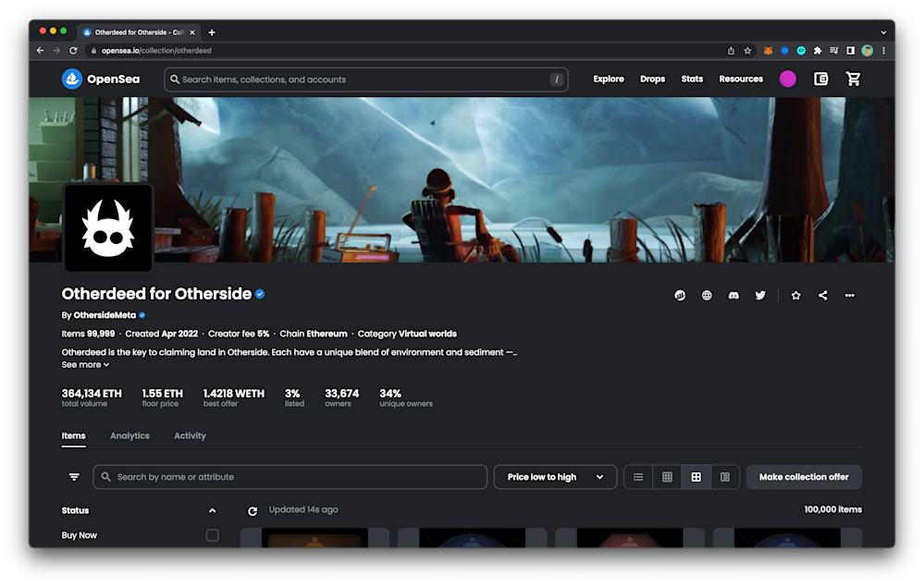Click the OpenSea global search field
The height and width of the screenshot is (586, 924).
click(x=366, y=79)
